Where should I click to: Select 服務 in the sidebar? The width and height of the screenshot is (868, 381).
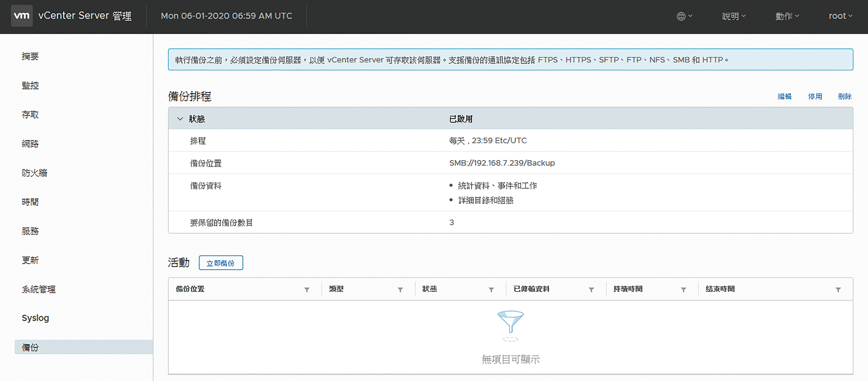point(30,231)
